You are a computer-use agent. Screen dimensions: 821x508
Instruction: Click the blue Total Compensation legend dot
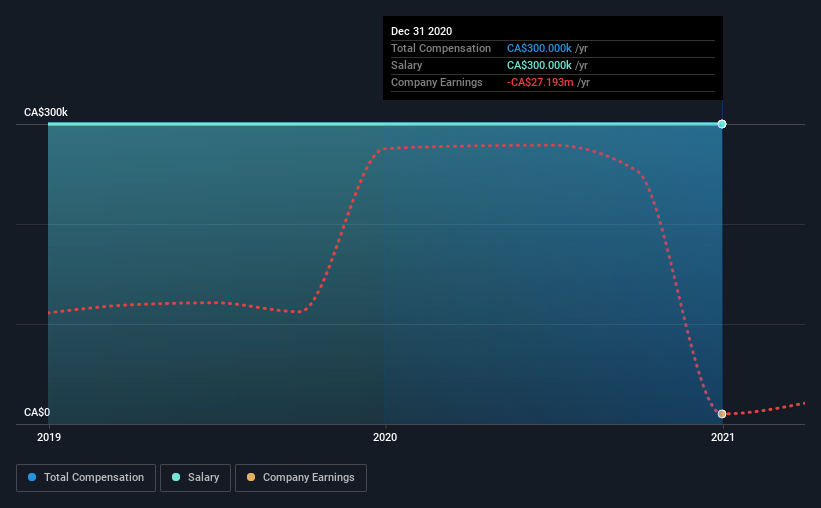coord(32,477)
